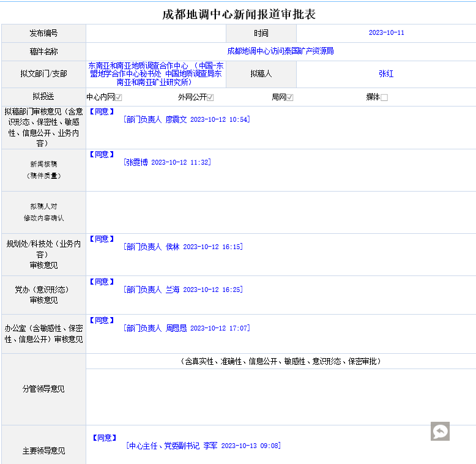Click the date 2023-10-11 in 时间 field
Image resolution: width=476 pixels, height=464 pixels.
pos(386,33)
